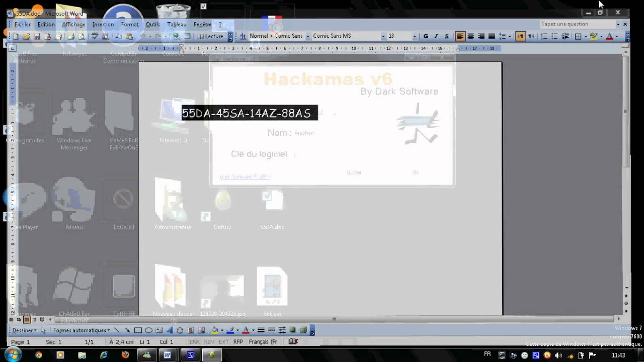Paste from clipboard toolbar icon
The width and height of the screenshot is (644, 362).
point(129,36)
